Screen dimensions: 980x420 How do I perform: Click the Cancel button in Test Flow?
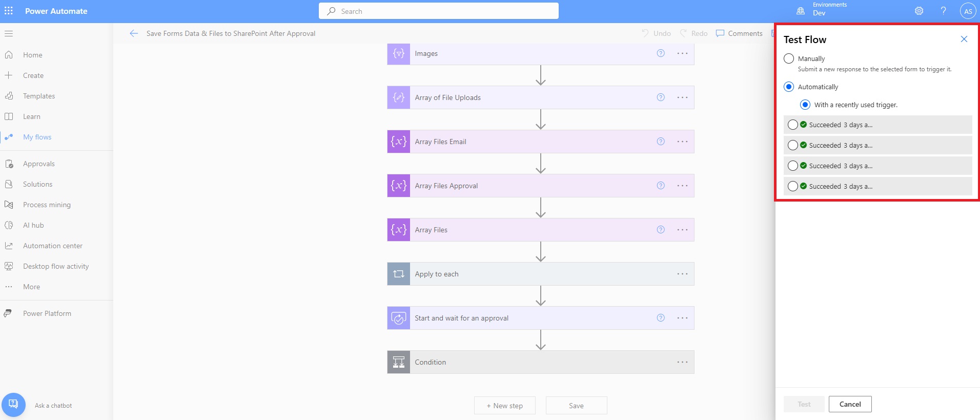tap(850, 404)
